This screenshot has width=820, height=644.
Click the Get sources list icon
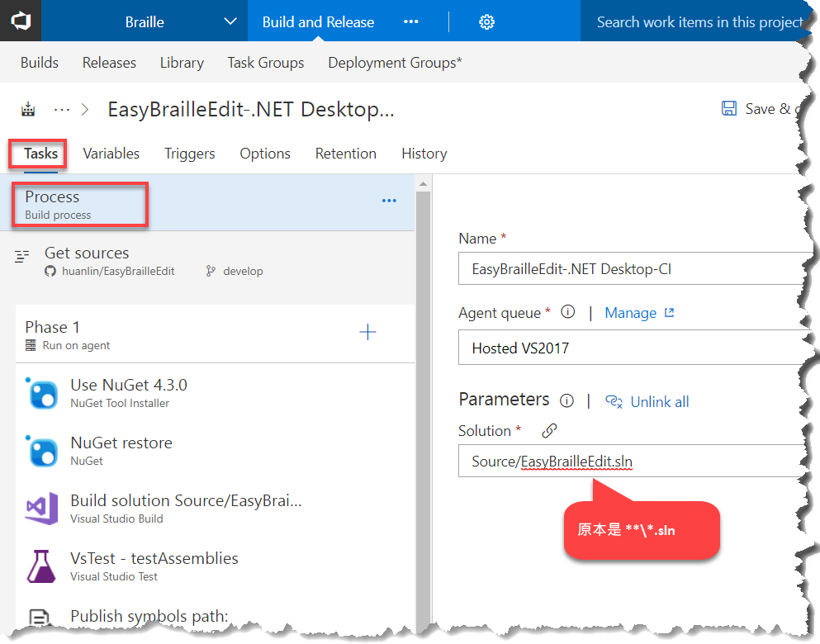(x=21, y=256)
